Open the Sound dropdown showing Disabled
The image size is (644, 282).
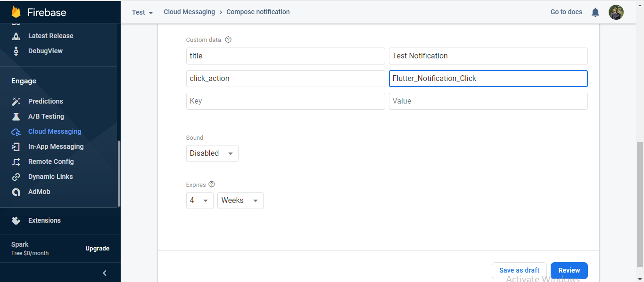click(x=212, y=153)
